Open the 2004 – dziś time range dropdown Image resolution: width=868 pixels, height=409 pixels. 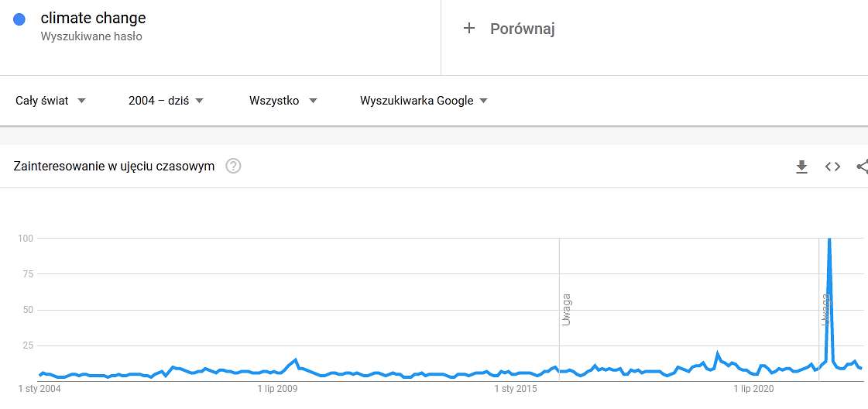[x=166, y=101]
